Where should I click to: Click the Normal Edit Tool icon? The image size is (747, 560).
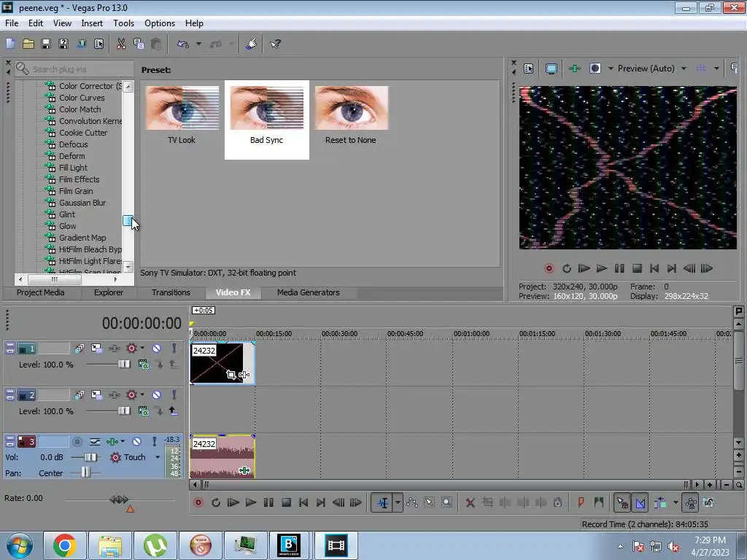[x=382, y=502]
